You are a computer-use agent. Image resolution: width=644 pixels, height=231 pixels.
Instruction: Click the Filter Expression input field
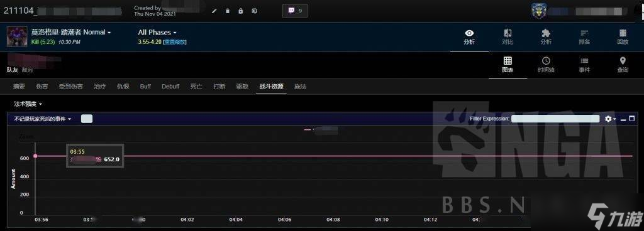[555, 119]
